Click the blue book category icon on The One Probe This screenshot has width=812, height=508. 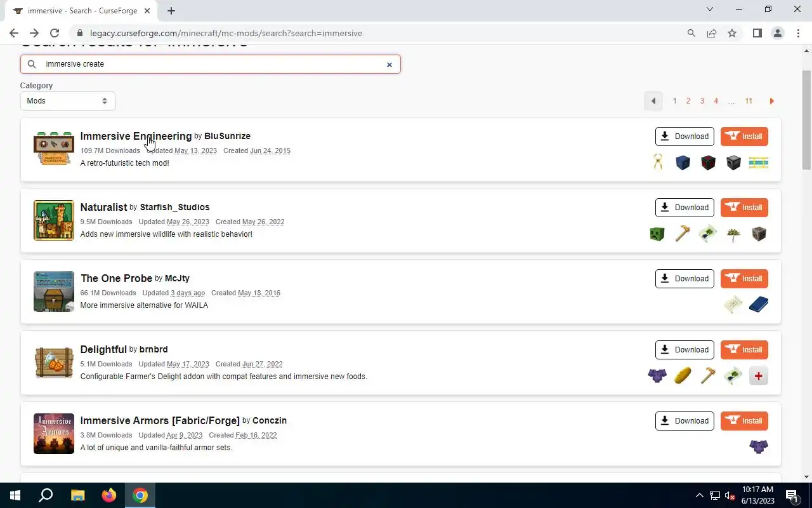point(759,305)
